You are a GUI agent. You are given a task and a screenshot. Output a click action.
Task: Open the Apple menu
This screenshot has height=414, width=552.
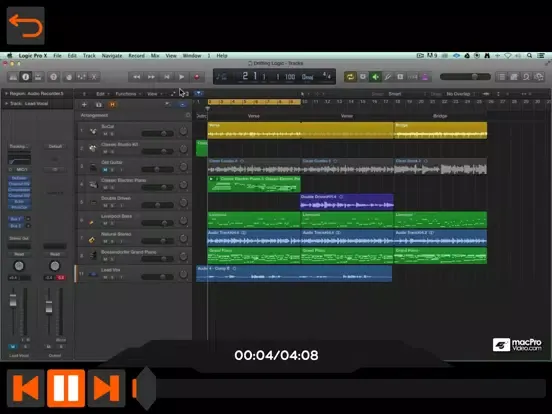tap(10, 56)
